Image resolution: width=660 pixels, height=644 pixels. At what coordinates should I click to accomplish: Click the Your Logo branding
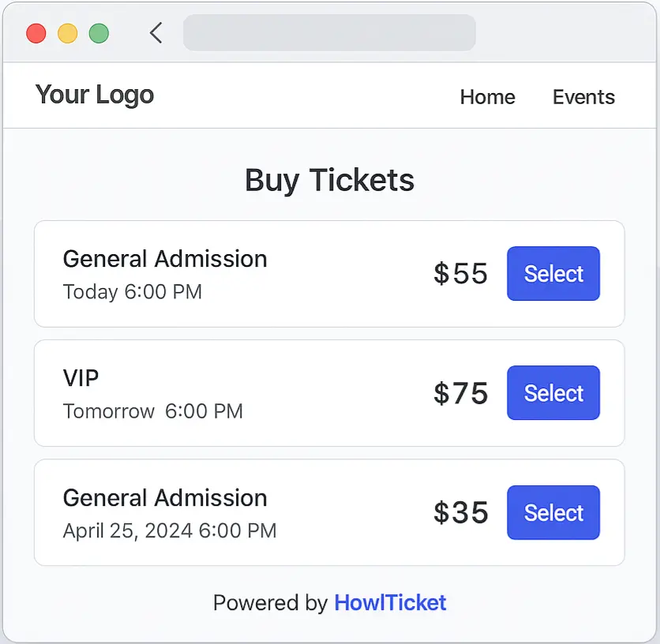click(94, 95)
